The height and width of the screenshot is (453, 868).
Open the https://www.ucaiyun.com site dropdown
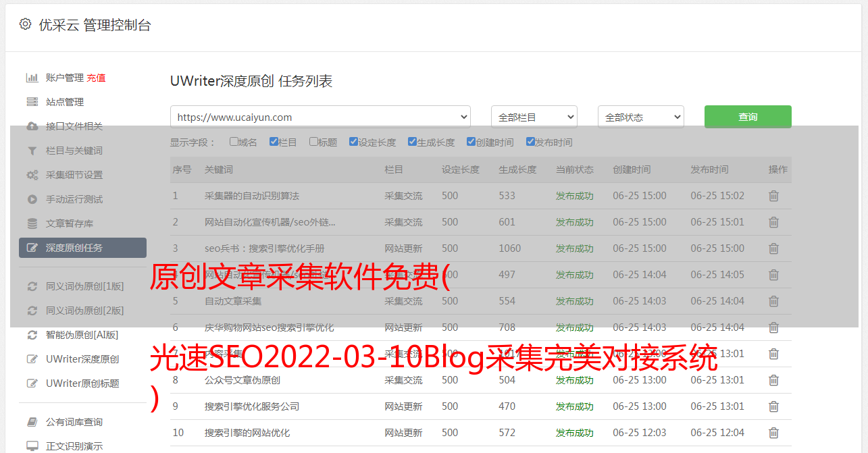tap(320, 117)
